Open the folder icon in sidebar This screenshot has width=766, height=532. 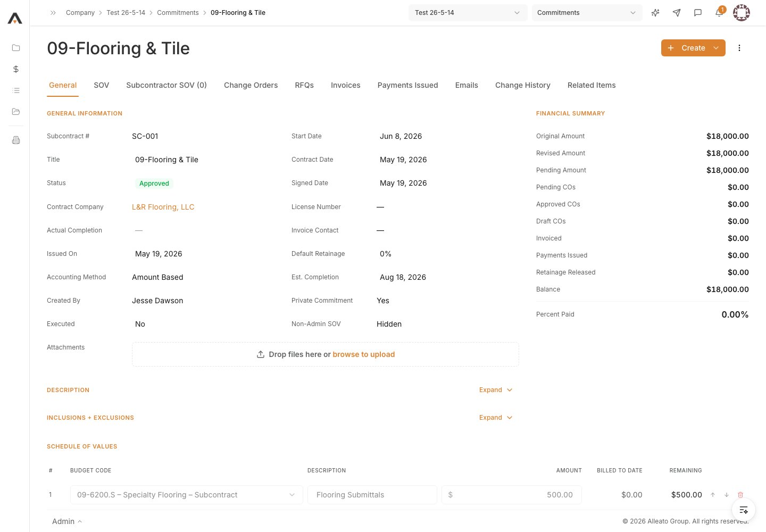point(16,48)
